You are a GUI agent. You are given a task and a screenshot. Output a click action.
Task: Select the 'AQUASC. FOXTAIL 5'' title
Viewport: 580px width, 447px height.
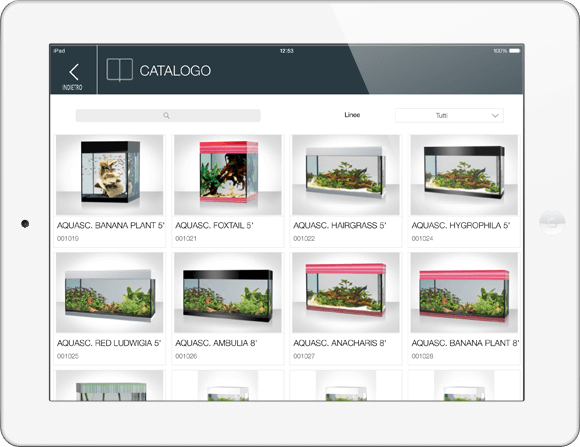[214, 225]
